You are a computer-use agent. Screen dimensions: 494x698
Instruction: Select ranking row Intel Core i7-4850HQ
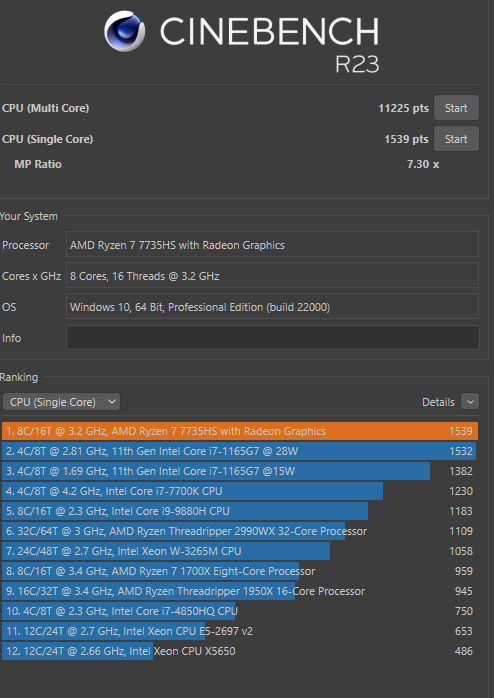pyautogui.click(x=240, y=611)
